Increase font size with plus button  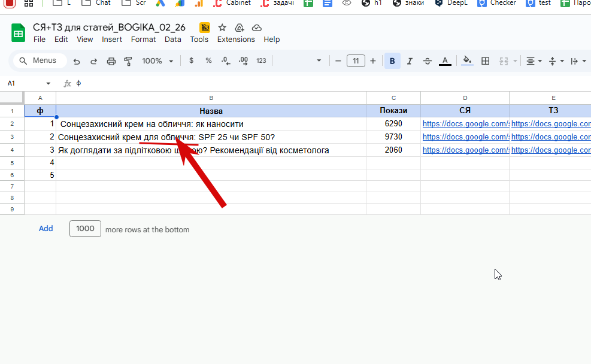(373, 60)
